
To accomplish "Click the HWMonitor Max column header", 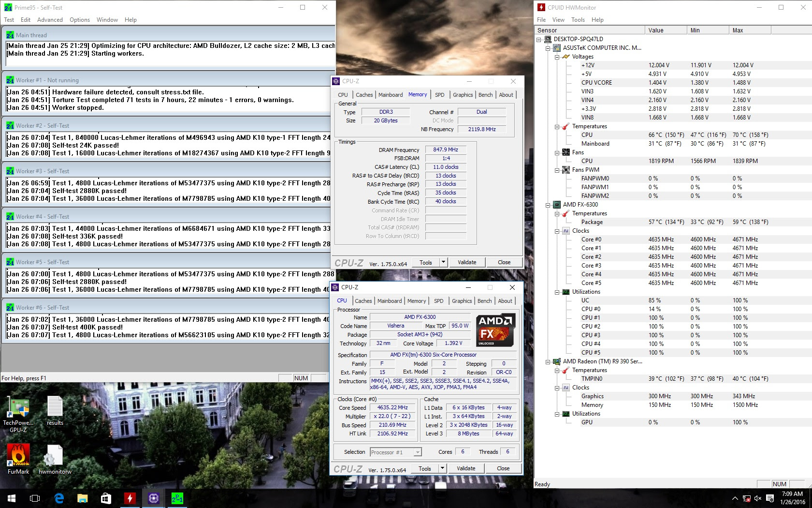I will [x=750, y=30].
